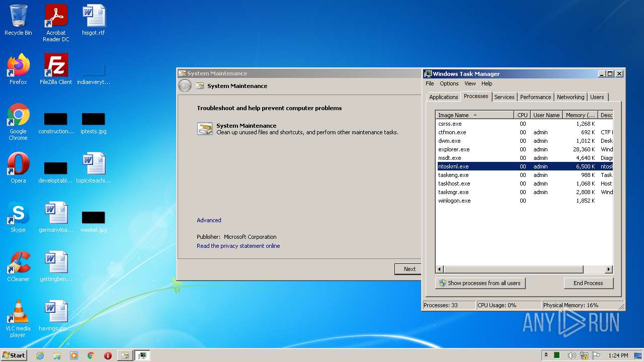
Task: Launch VLC media player shortcut
Action: 18,319
